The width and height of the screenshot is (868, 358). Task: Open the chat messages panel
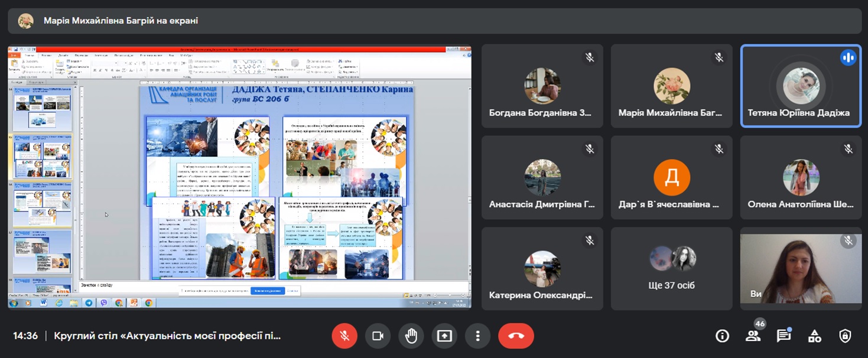784,336
